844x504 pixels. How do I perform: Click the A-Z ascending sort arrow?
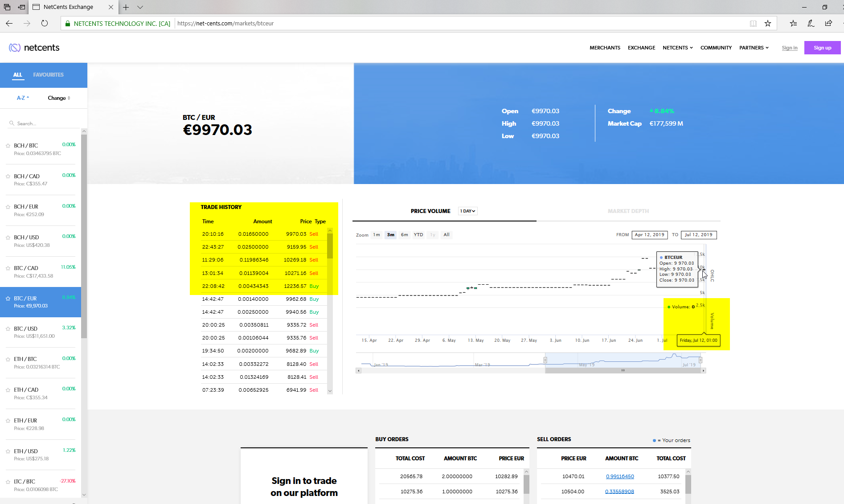click(28, 97)
